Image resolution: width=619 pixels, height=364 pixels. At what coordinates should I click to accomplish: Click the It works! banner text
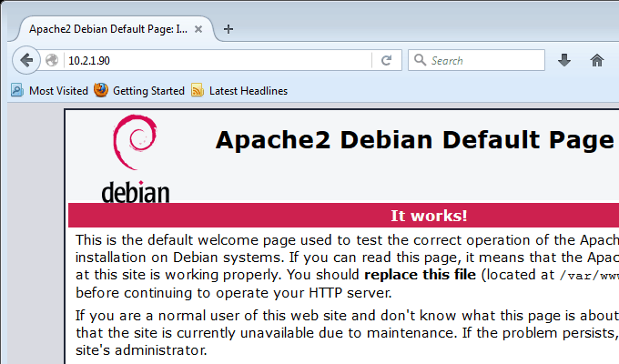pyautogui.click(x=429, y=216)
